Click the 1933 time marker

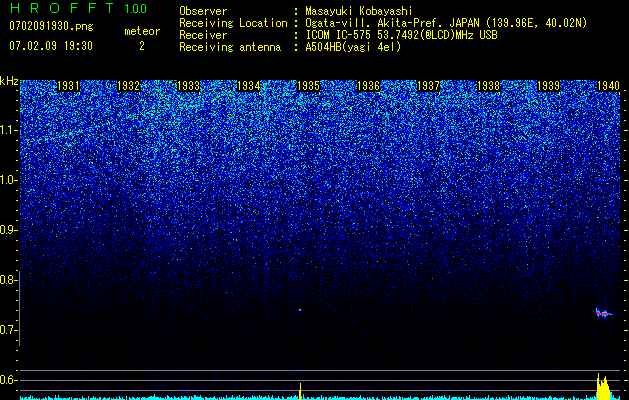click(189, 86)
